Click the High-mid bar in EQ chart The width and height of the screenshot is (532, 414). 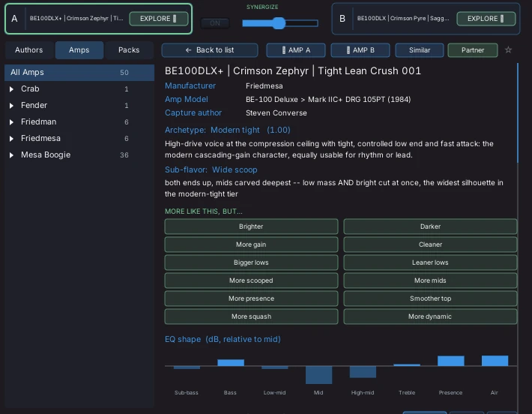tap(363, 372)
